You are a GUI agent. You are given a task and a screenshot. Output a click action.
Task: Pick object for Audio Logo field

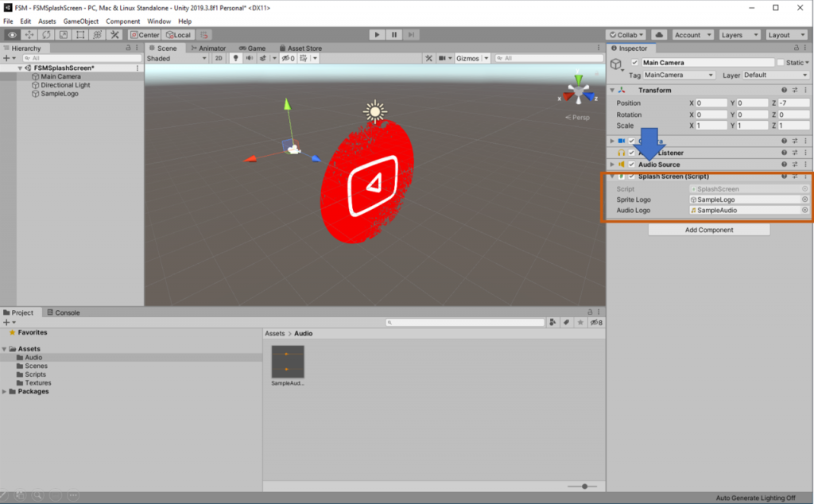point(804,210)
